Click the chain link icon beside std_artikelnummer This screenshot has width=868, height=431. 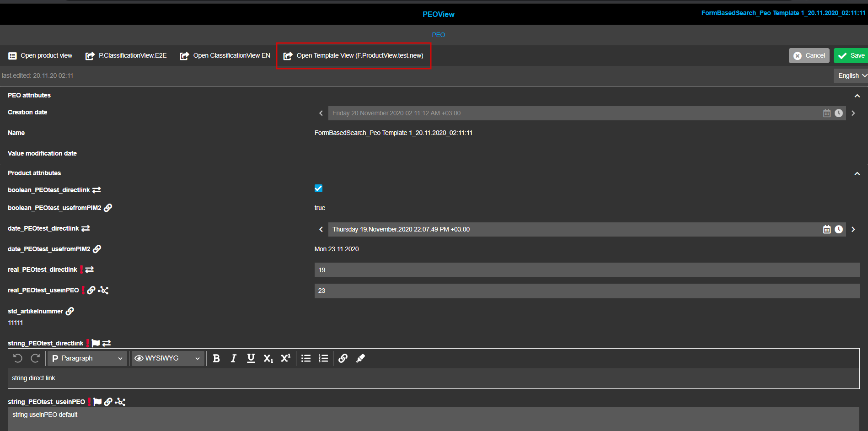(70, 311)
